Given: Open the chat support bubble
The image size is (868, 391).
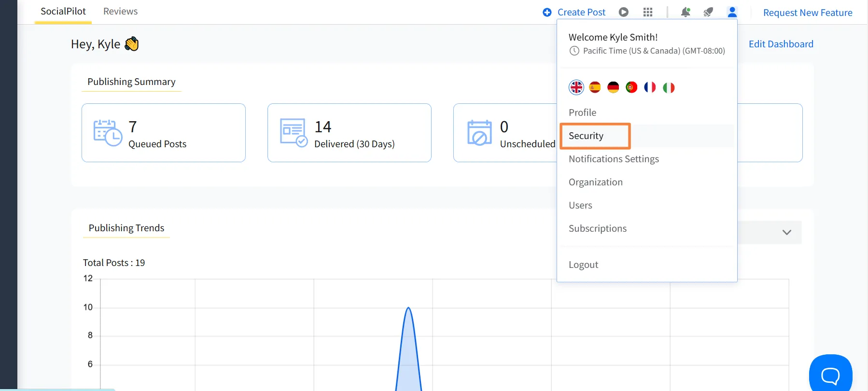Looking at the screenshot, I should pyautogui.click(x=830, y=374).
